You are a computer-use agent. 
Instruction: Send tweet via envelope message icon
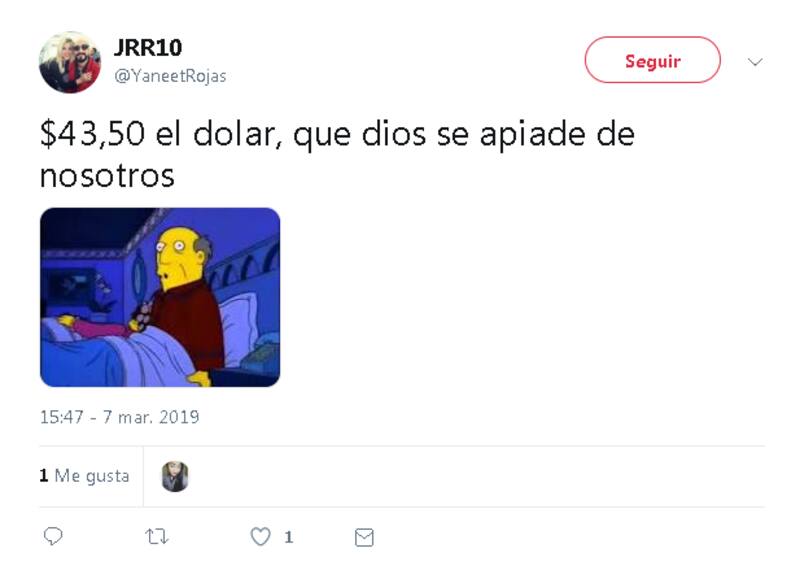(x=364, y=537)
